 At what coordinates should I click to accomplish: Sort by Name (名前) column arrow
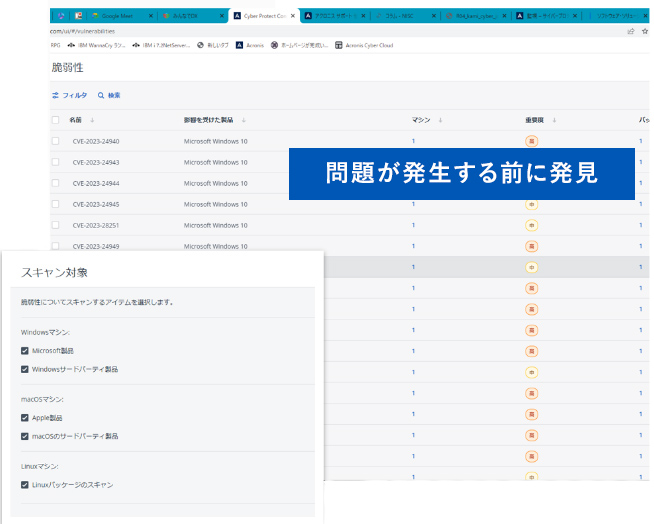click(92, 120)
